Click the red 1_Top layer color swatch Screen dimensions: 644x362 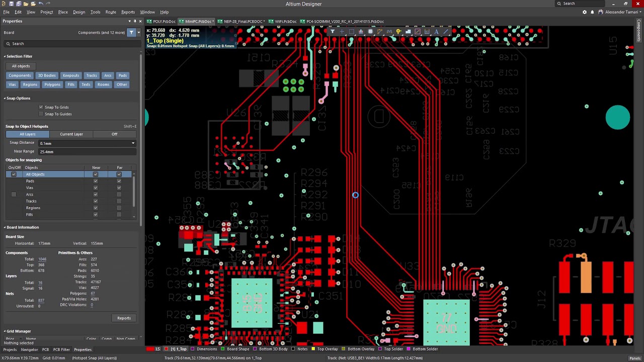click(167, 349)
